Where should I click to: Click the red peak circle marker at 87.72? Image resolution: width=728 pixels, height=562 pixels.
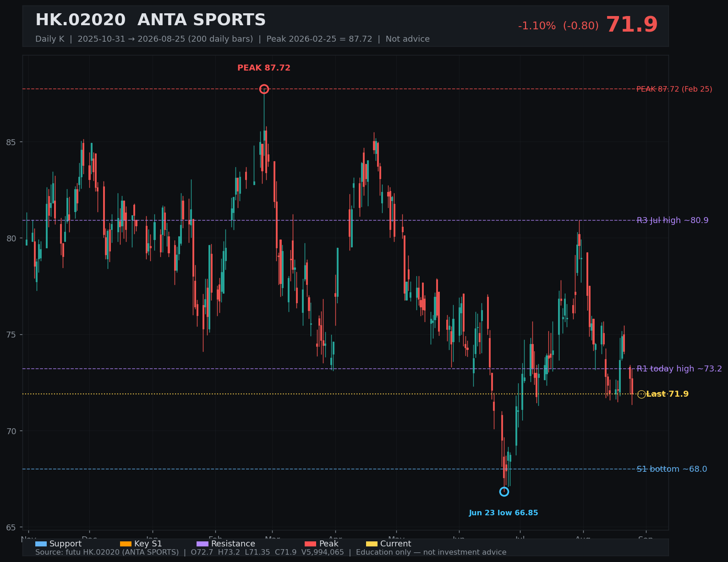pos(264,89)
